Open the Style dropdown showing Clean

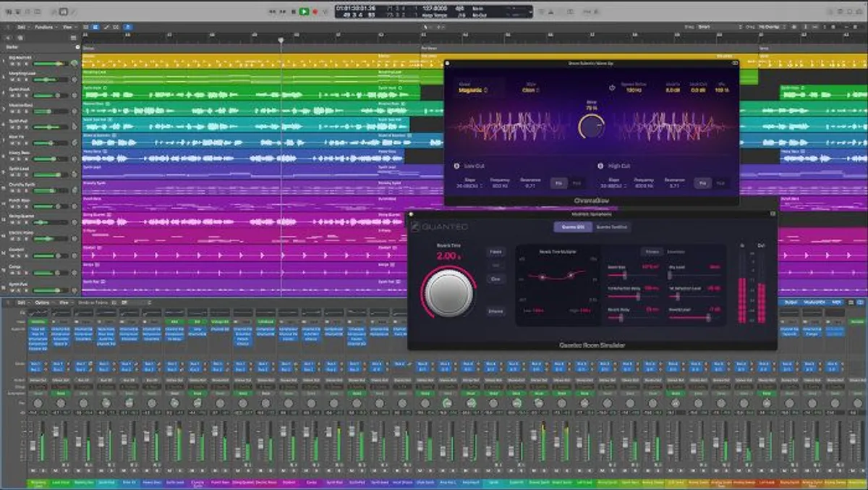(530, 88)
